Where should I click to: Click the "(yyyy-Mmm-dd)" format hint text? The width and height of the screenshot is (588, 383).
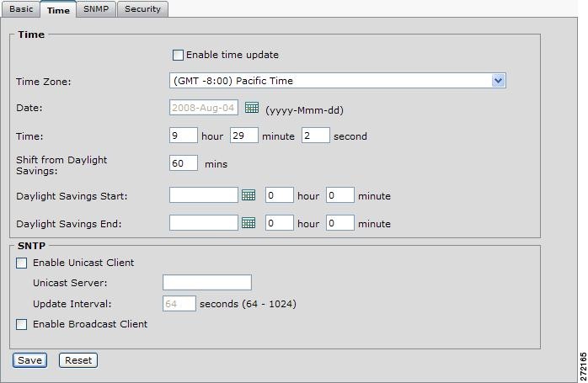[x=304, y=110]
